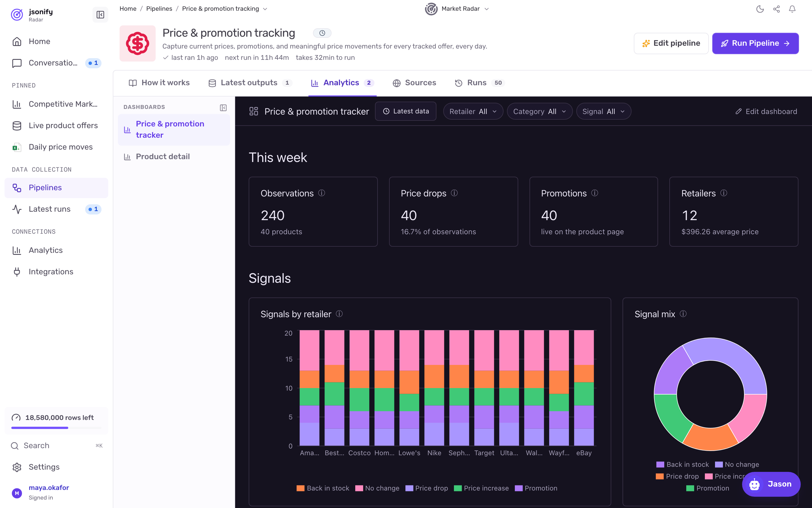Click the Price drops info icon

[454, 193]
